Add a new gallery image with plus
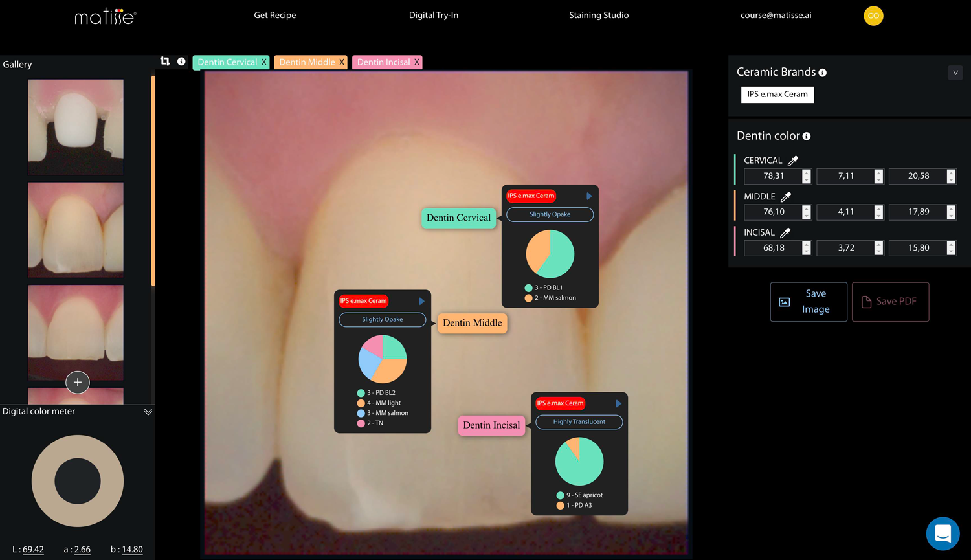 click(x=78, y=382)
